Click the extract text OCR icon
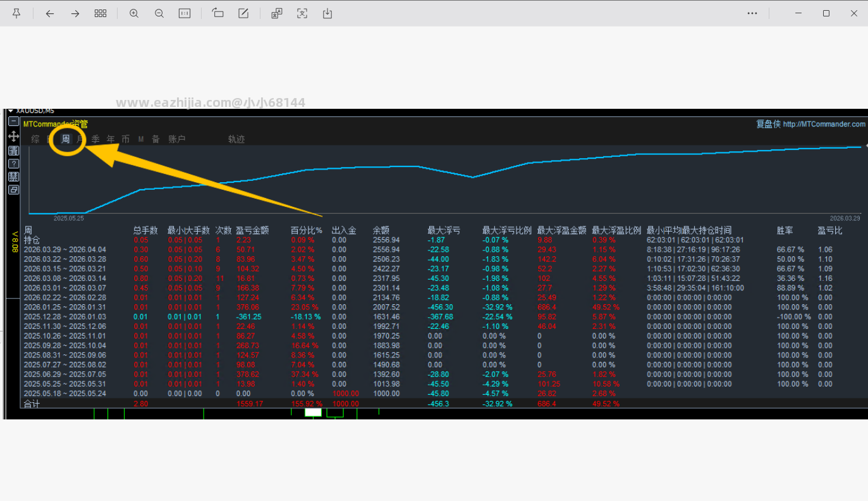Screen dimensions: 868x501 click(x=302, y=13)
